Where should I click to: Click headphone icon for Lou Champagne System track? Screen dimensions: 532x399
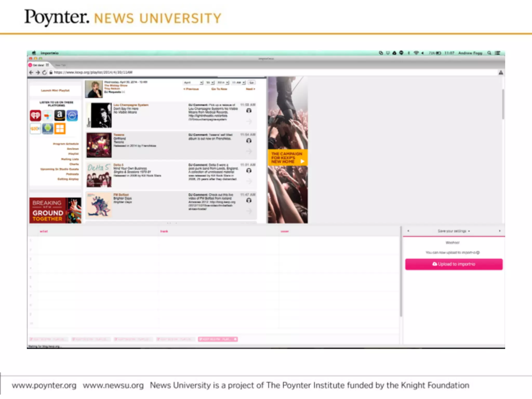(249, 111)
